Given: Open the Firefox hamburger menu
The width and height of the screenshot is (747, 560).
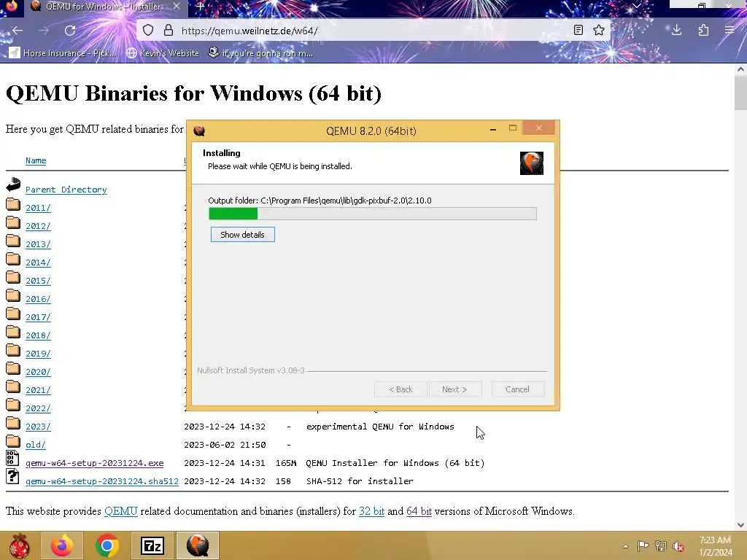Looking at the screenshot, I should point(729,31).
